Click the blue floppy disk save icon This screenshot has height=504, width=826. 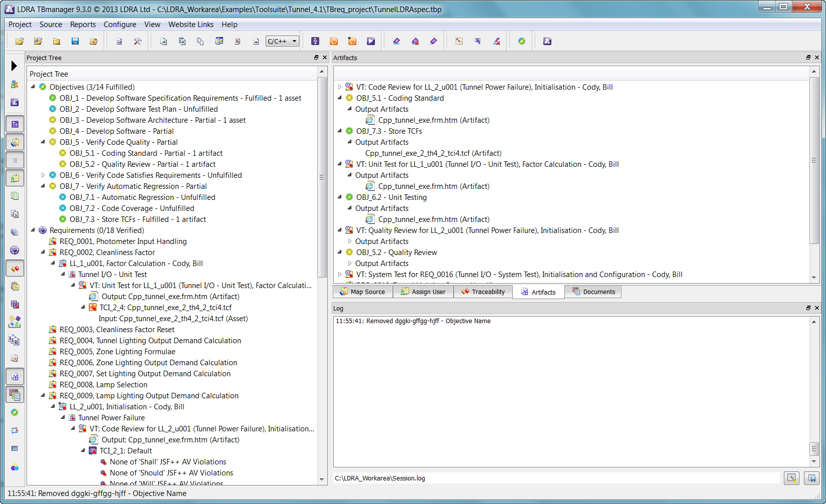(x=75, y=41)
